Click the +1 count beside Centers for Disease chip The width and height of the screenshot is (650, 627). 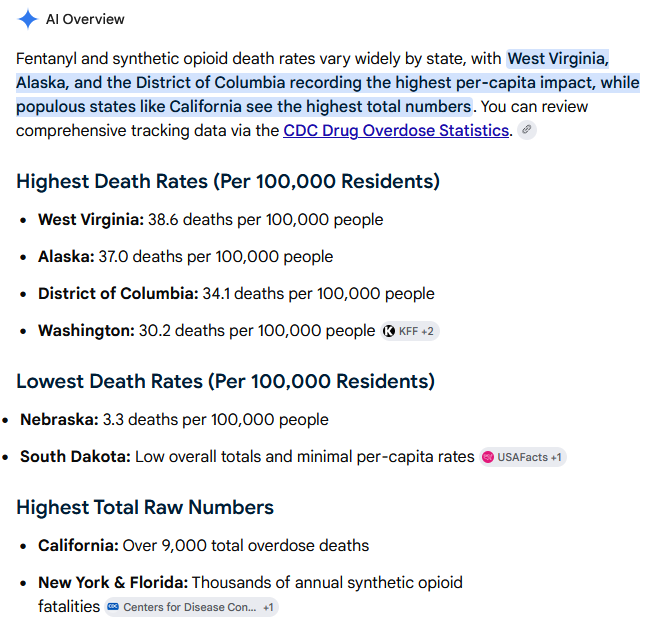pyautogui.click(x=269, y=607)
